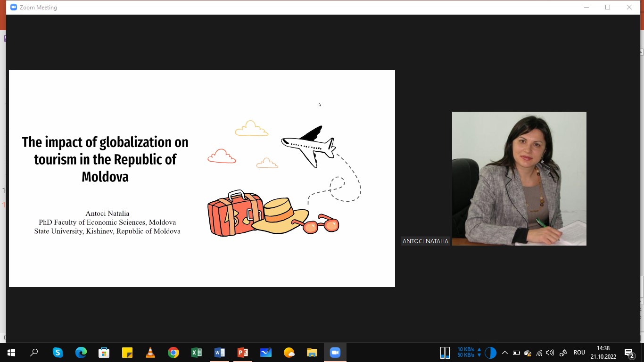
Task: Open the Windows Start menu
Action: (x=11, y=353)
